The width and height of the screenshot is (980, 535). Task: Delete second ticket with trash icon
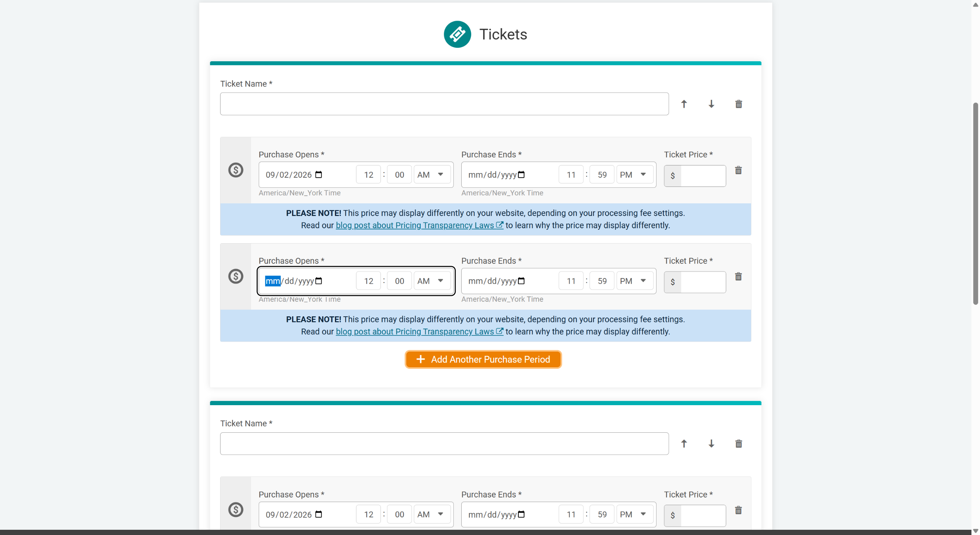click(738, 443)
